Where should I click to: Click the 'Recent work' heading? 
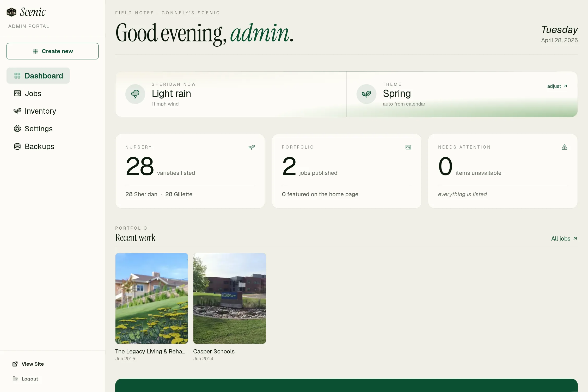[x=135, y=238]
